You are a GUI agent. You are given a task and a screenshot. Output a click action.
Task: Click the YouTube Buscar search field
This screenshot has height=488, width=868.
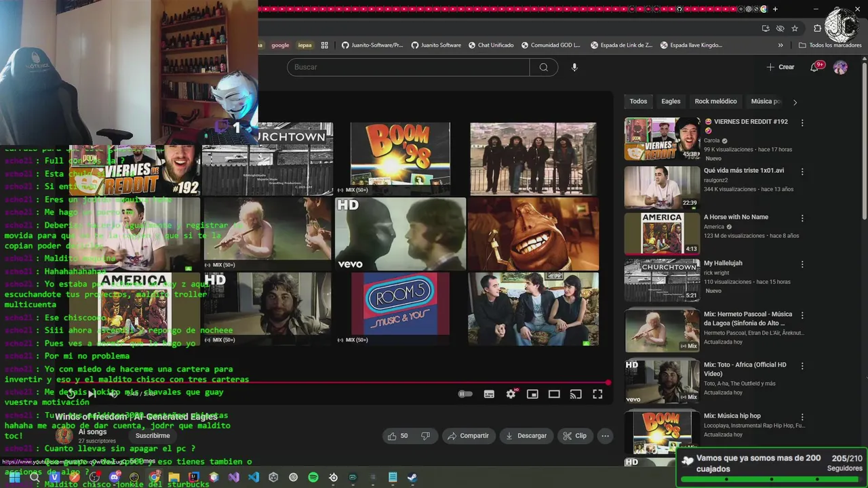[408, 67]
